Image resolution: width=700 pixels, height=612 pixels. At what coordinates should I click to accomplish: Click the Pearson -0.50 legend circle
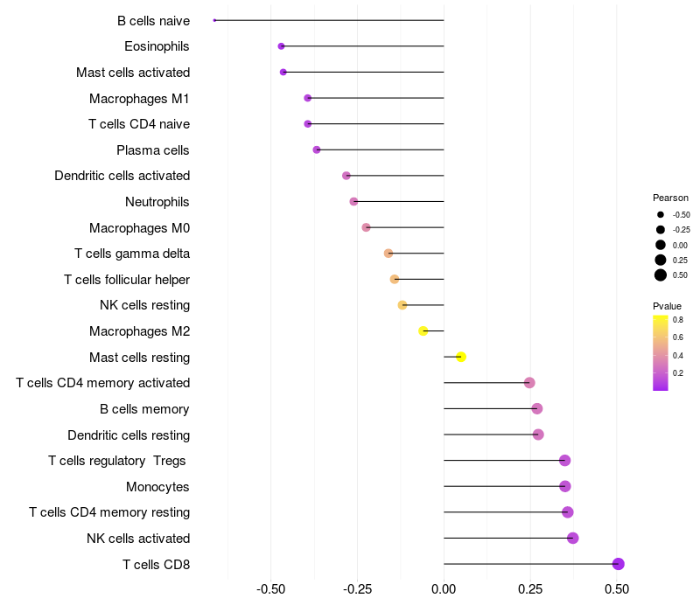(x=660, y=214)
